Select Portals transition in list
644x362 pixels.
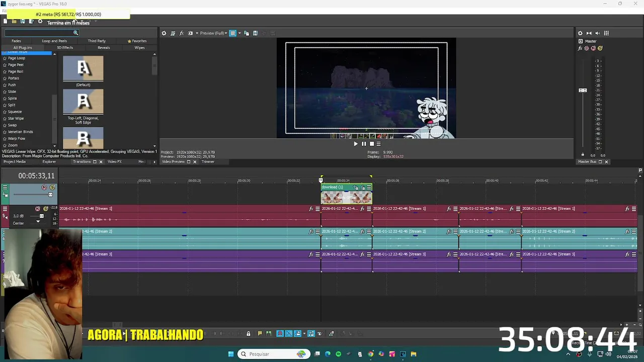coord(14,78)
